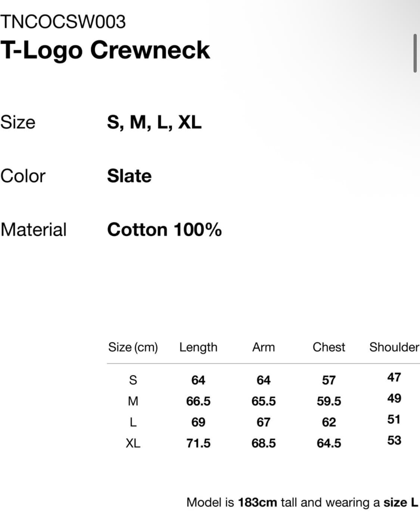Click the M arm value 65.5

pos(263,401)
